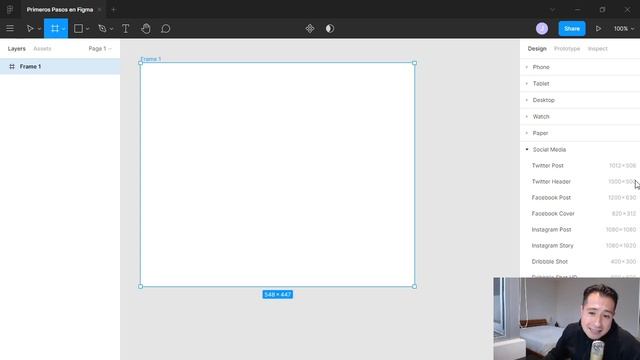Viewport: 640px width, 360px height.
Task: Click the mask contrast icon
Action: pyautogui.click(x=330, y=29)
